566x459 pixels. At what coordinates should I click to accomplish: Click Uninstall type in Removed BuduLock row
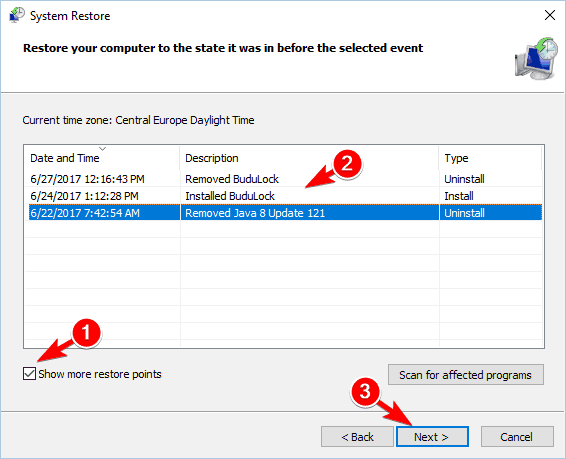(464, 179)
